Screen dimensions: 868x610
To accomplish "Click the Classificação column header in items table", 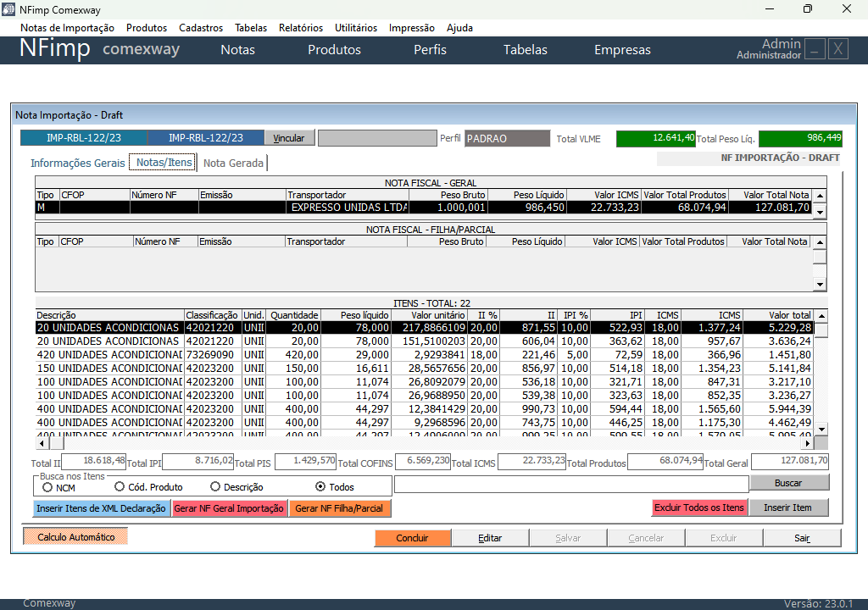I will (212, 315).
